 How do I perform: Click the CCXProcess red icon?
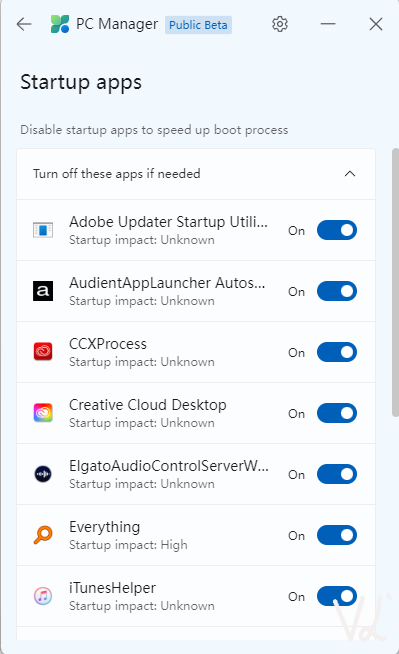pos(43,352)
